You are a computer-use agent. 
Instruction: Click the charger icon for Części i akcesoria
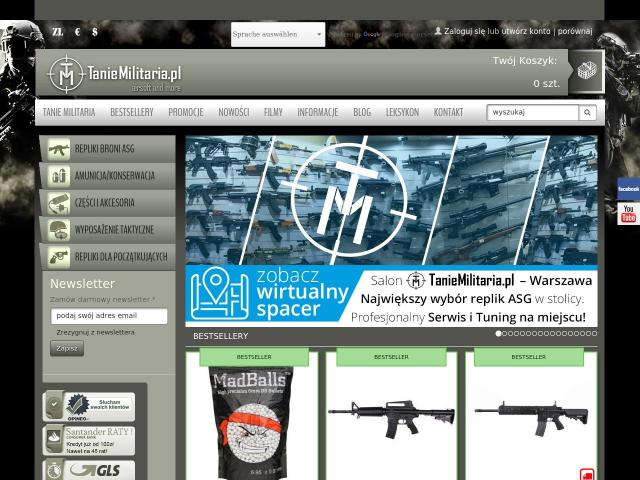tap(59, 203)
